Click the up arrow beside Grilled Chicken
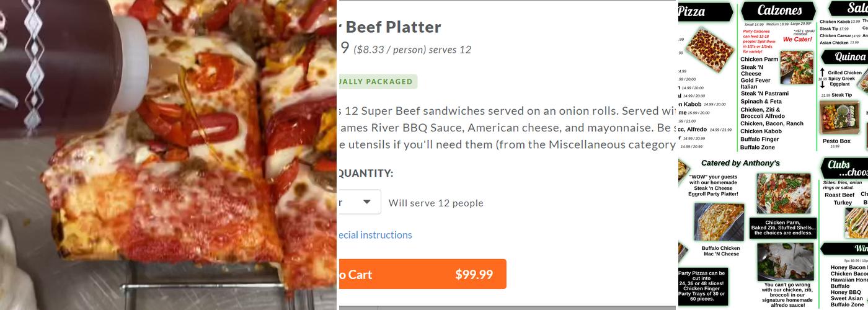This screenshot has height=310, width=868. click(823, 73)
